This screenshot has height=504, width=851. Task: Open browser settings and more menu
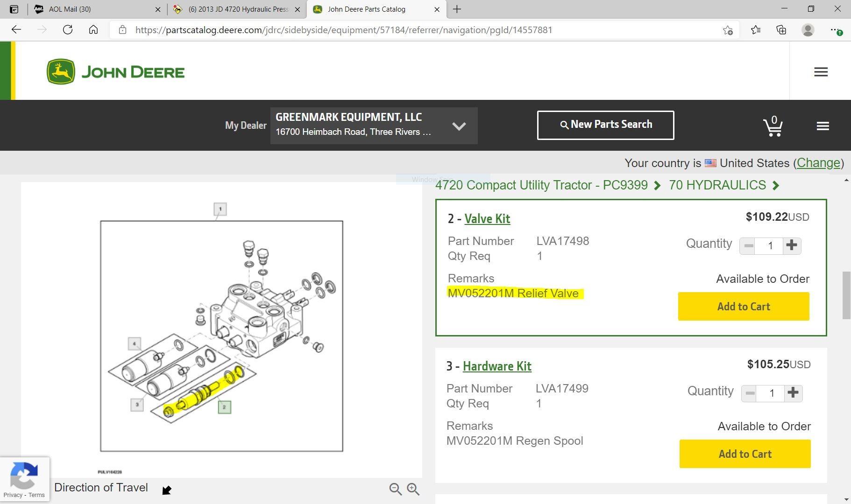click(836, 30)
